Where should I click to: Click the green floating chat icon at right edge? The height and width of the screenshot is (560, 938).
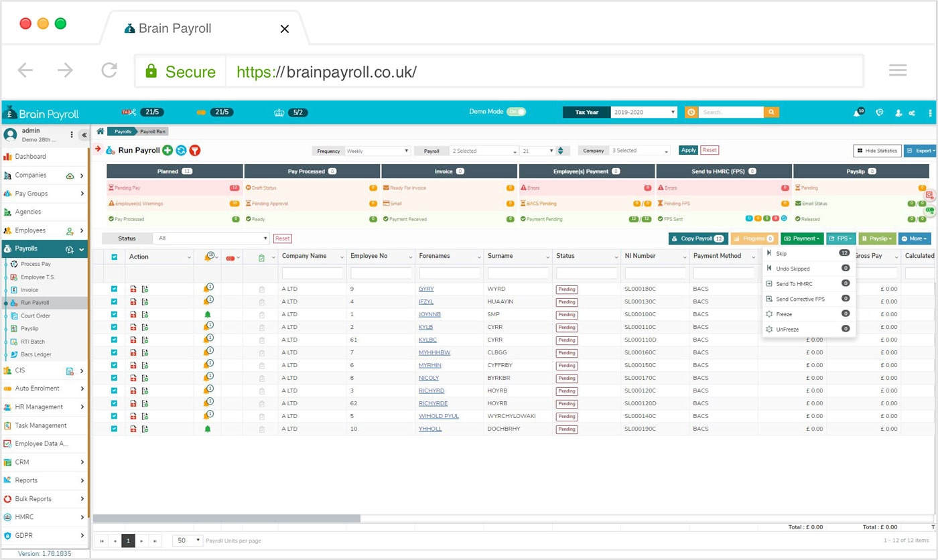(930, 210)
